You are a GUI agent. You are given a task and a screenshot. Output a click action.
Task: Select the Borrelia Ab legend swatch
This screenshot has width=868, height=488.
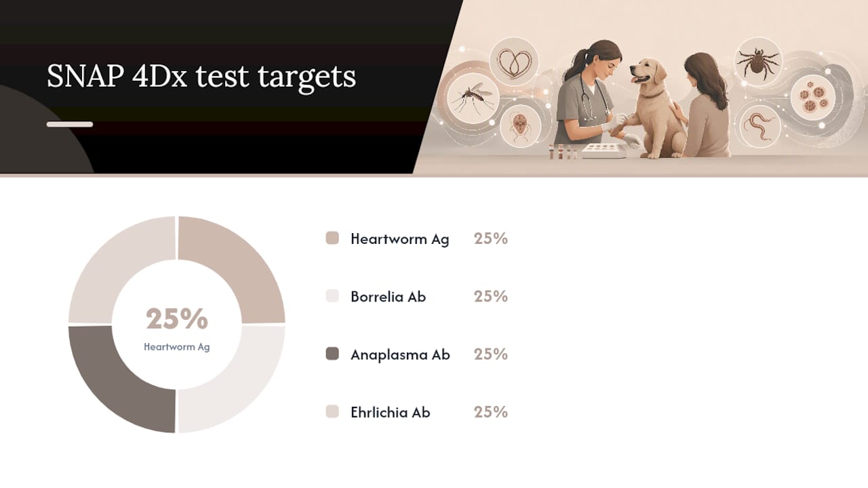coord(332,296)
